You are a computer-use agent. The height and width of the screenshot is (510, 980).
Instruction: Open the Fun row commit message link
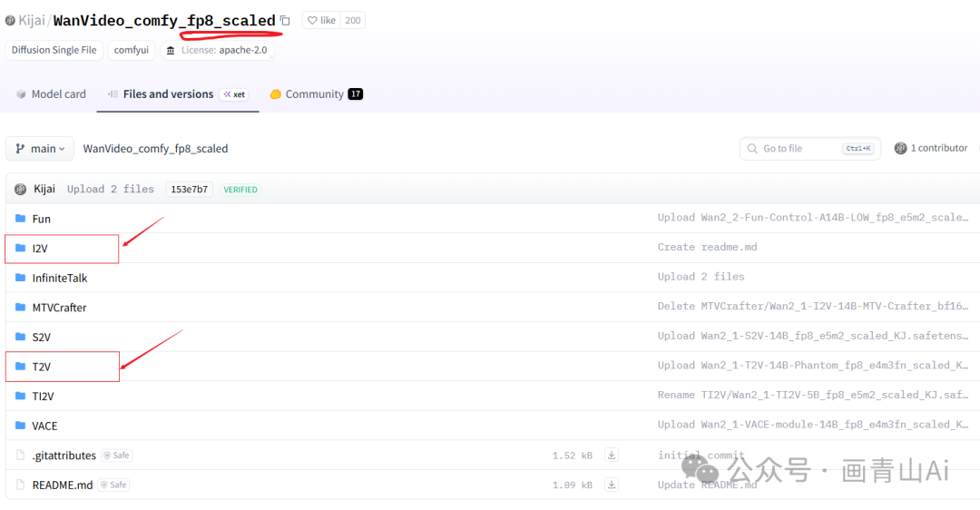click(x=813, y=218)
